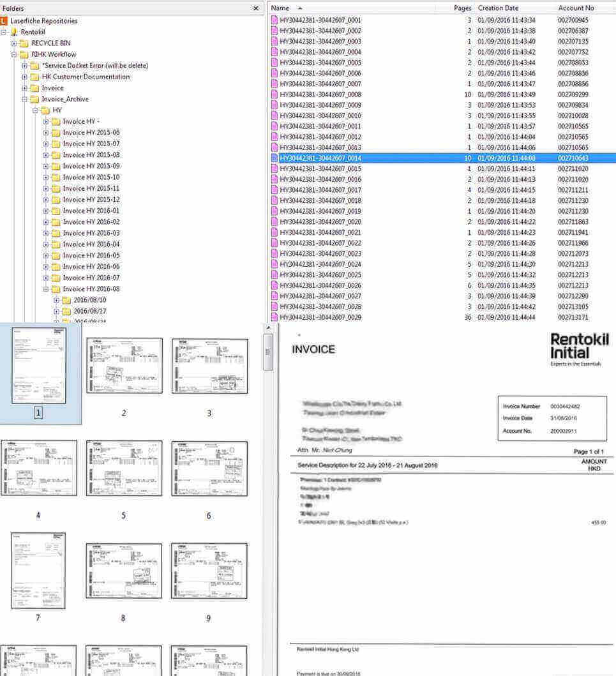
Task: Click document icon of HY30442381-30442607_0029
Action: click(x=274, y=317)
